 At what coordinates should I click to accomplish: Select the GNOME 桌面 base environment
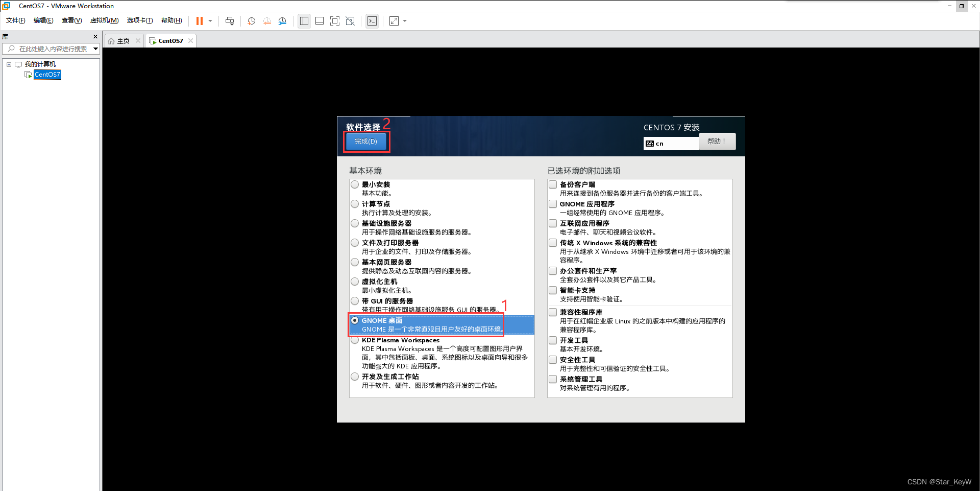tap(355, 320)
